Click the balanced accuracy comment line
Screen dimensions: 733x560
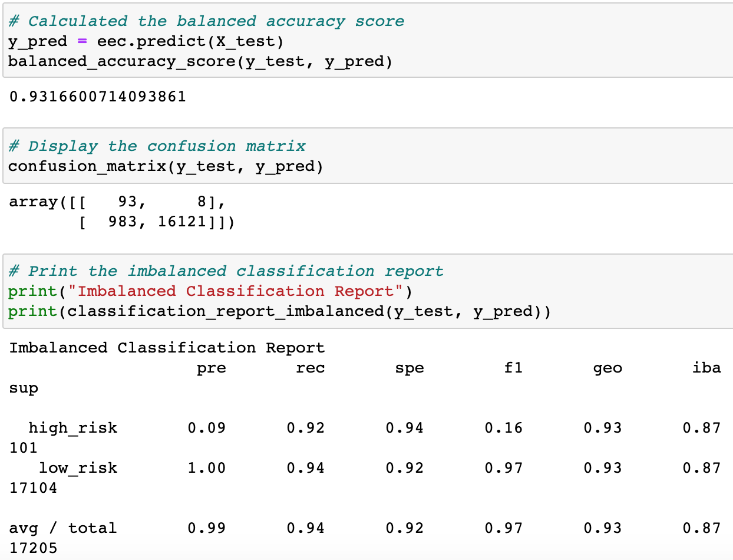click(206, 21)
